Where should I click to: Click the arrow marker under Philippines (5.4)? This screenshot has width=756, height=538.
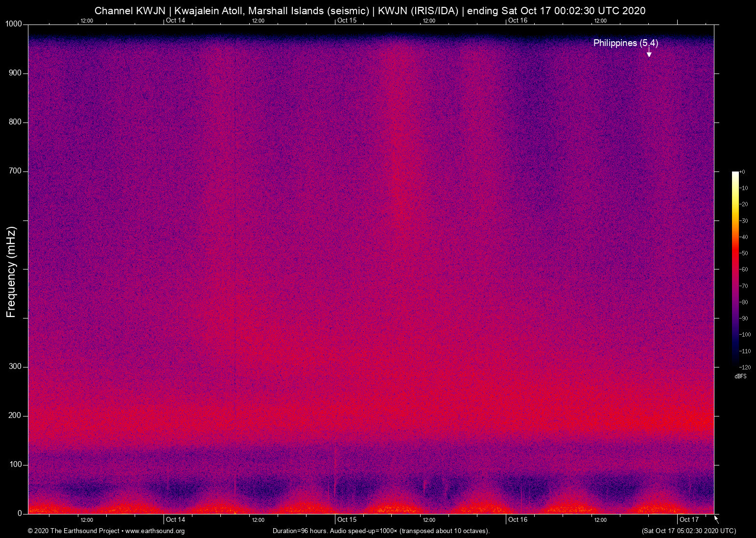click(x=649, y=53)
